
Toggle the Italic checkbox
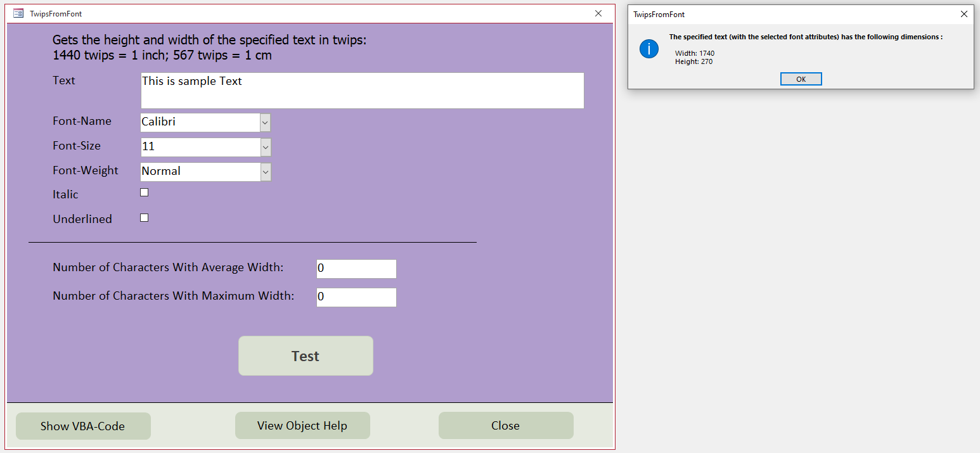[x=145, y=193]
